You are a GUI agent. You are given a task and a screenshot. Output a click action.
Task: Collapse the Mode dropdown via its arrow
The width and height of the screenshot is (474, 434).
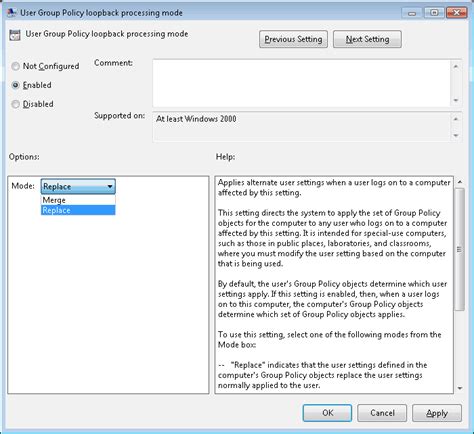click(110, 187)
